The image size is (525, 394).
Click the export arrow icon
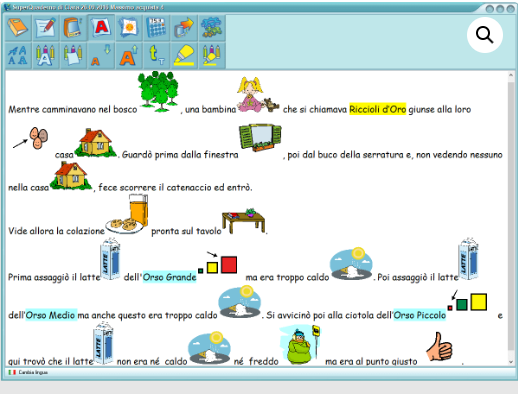[184, 28]
